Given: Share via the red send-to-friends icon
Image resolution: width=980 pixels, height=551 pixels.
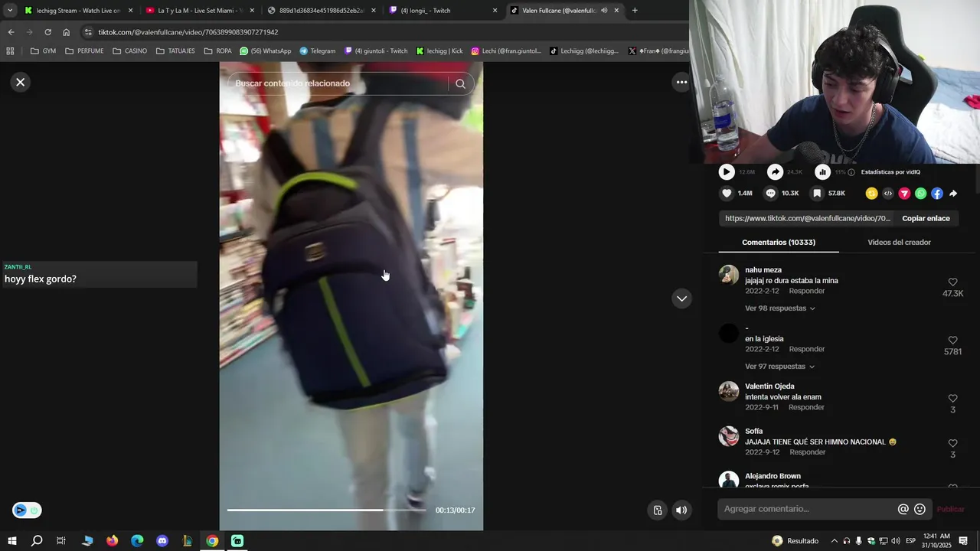Looking at the screenshot, I should coord(904,194).
